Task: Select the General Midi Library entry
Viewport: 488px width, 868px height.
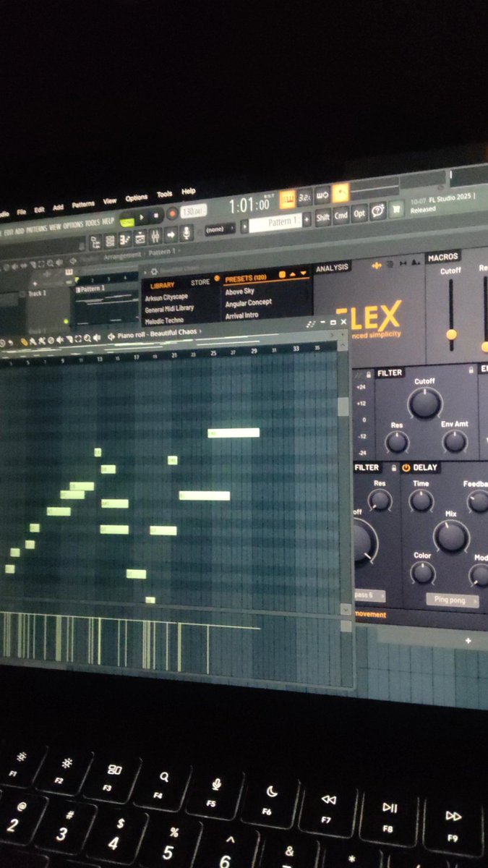Action: click(x=169, y=308)
